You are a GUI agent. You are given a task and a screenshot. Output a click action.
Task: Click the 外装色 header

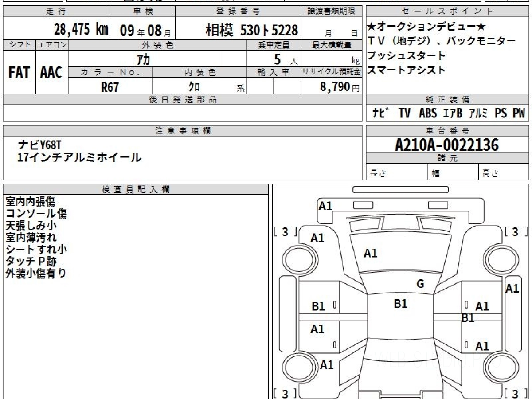tap(157, 45)
